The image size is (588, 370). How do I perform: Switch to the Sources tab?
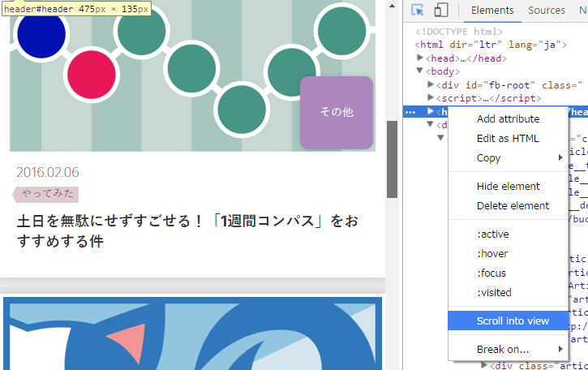tap(547, 10)
